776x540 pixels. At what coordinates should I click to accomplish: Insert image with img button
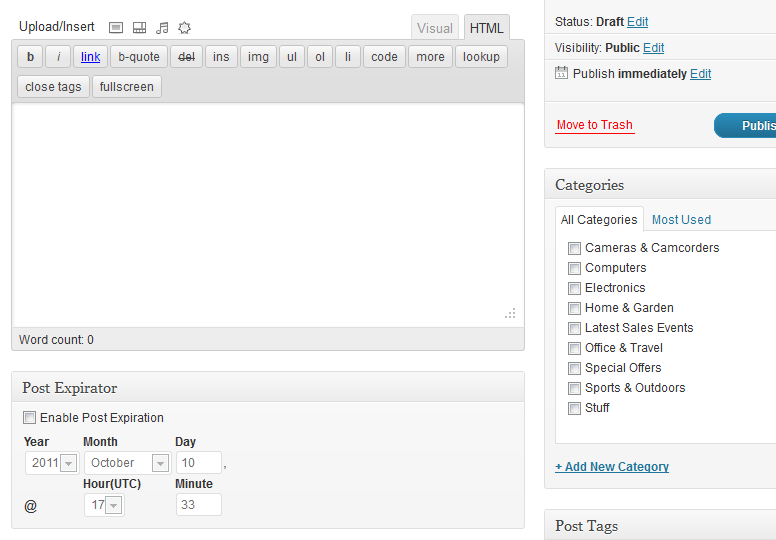coord(258,57)
